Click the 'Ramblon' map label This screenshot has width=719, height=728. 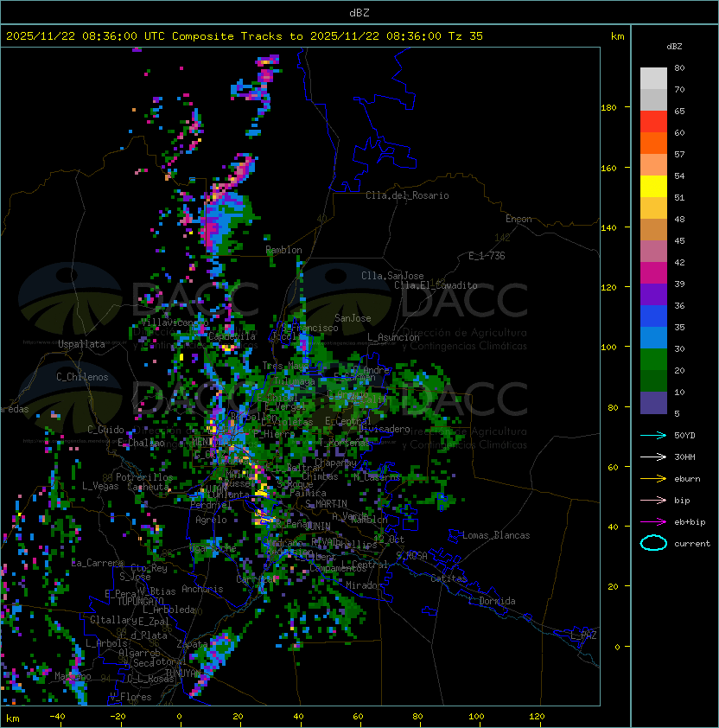coord(283,250)
